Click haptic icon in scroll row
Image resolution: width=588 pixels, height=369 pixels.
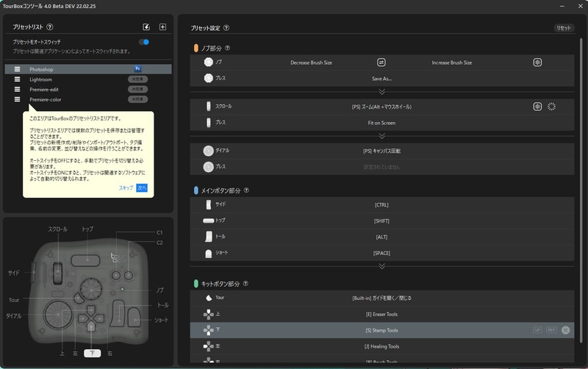point(537,107)
